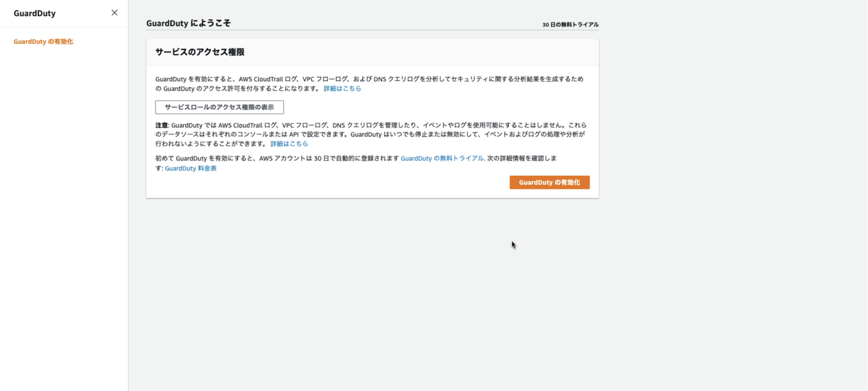This screenshot has width=868, height=391.
Task: Click the text 次の詳細情報を確認します
Action: (521, 158)
